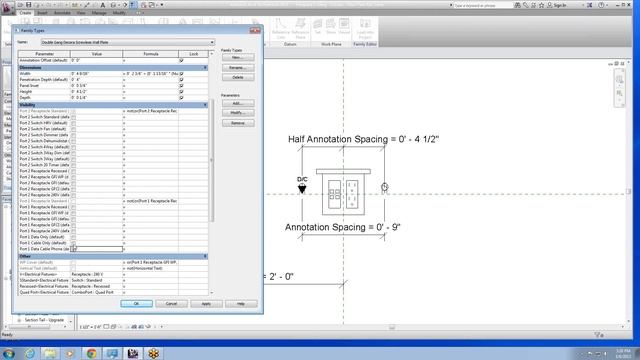Click the navigation wheel icon in view

[x=619, y=79]
